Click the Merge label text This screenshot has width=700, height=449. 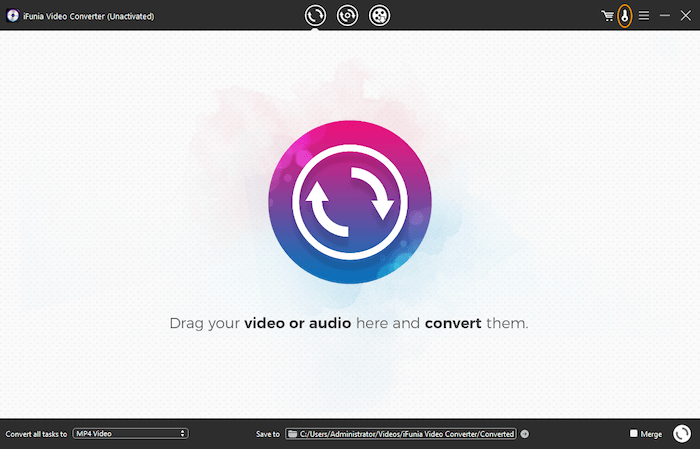651,434
